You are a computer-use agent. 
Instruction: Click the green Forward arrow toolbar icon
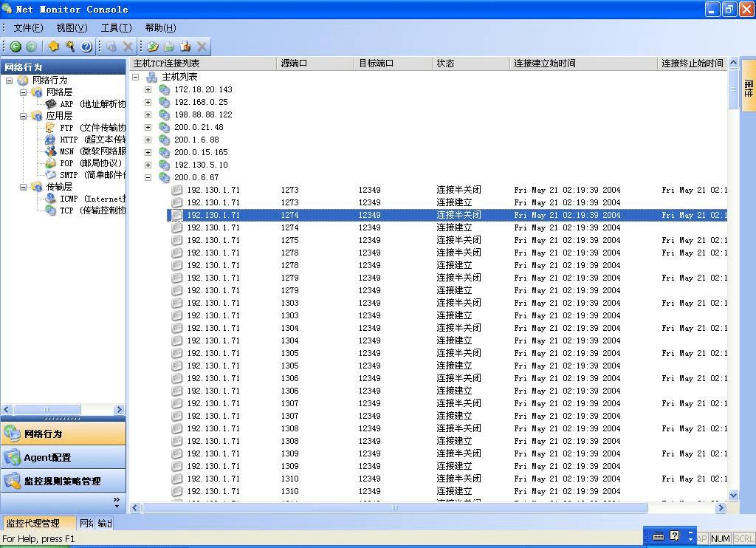(x=31, y=47)
